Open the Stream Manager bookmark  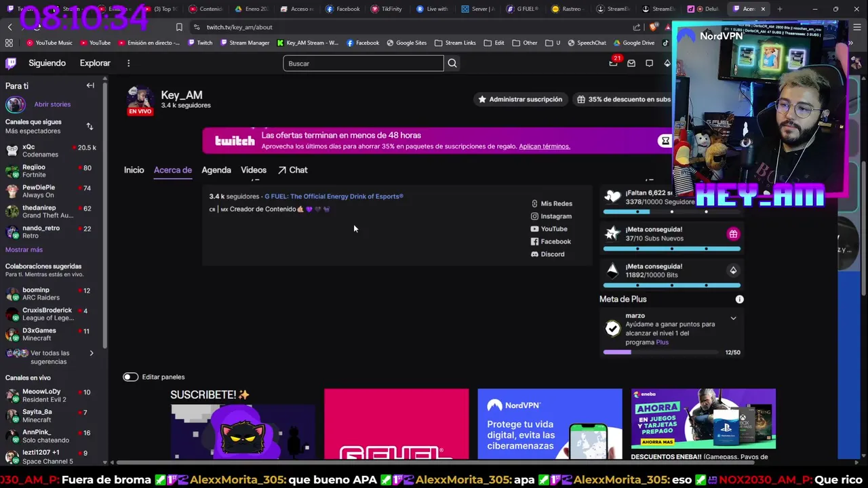243,43
